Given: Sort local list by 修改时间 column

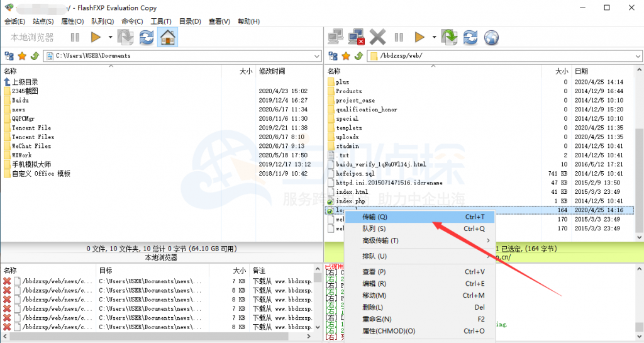Looking at the screenshot, I should coord(272,72).
